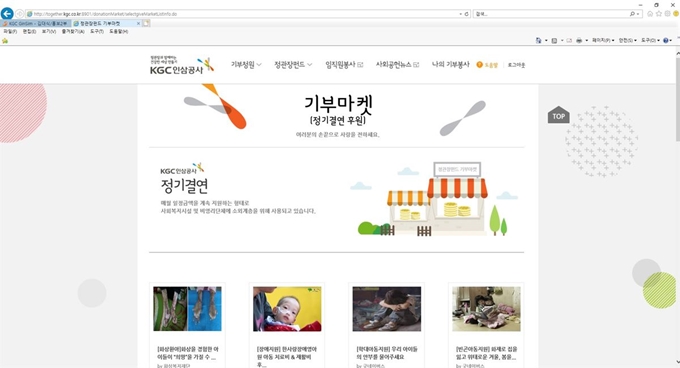Open a new tab with the blank tab button
This screenshot has width=680, height=368.
pyautogui.click(x=147, y=23)
